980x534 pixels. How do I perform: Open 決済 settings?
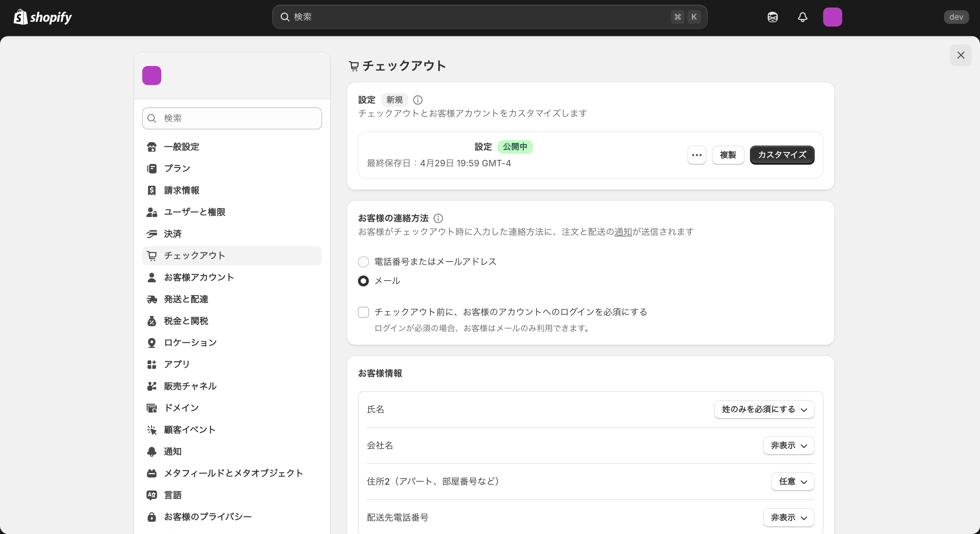[232, 234]
